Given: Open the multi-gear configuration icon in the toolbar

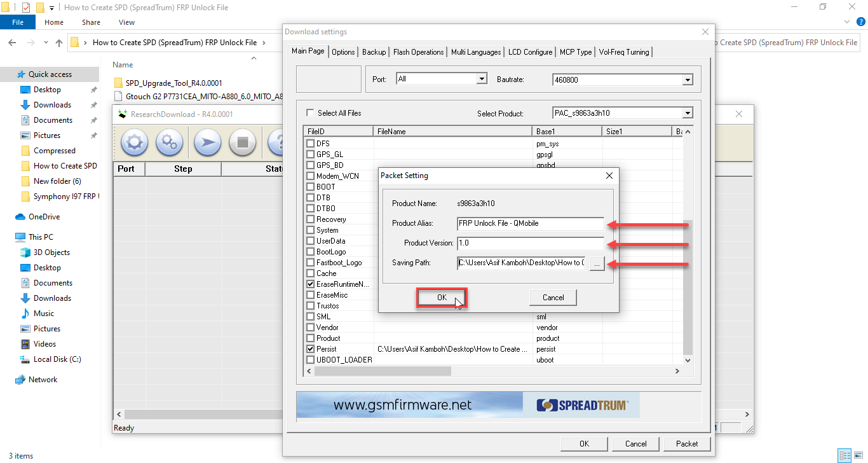Looking at the screenshot, I should (x=170, y=142).
